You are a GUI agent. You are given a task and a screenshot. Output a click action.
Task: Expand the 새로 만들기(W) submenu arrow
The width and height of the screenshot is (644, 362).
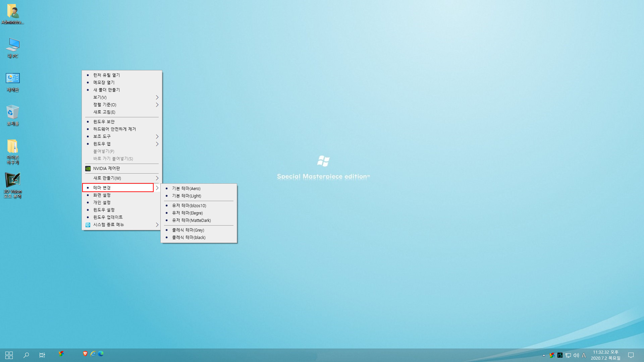point(157,178)
